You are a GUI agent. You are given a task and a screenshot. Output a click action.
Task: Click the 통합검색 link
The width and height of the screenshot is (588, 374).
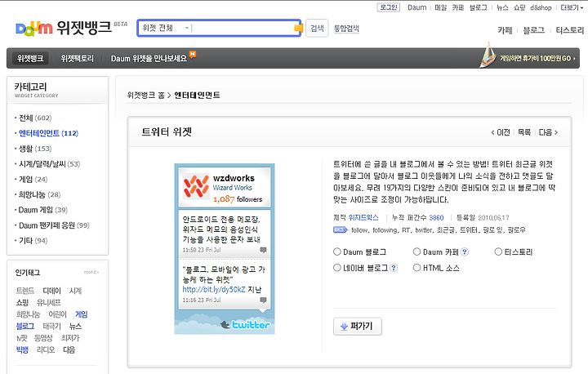(x=346, y=29)
